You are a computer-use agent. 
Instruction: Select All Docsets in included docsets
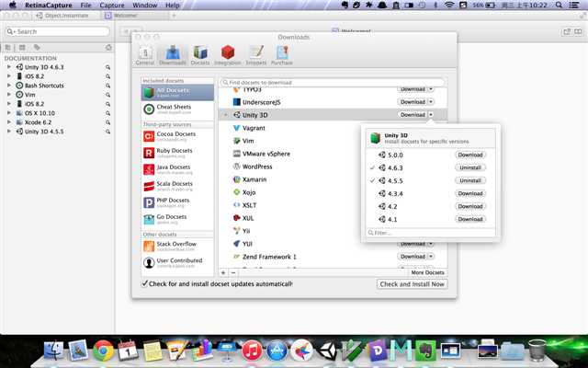point(177,92)
